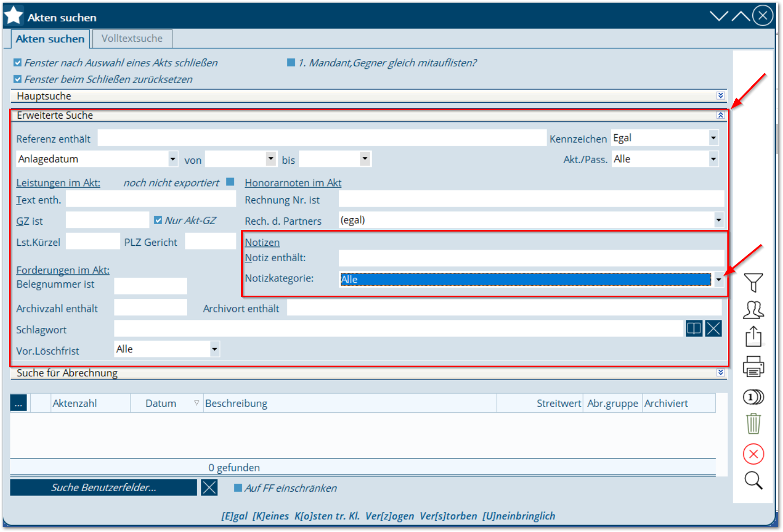Open Rech. d. Partners dropdown
Screen dimensions: 783x532
tap(718, 220)
